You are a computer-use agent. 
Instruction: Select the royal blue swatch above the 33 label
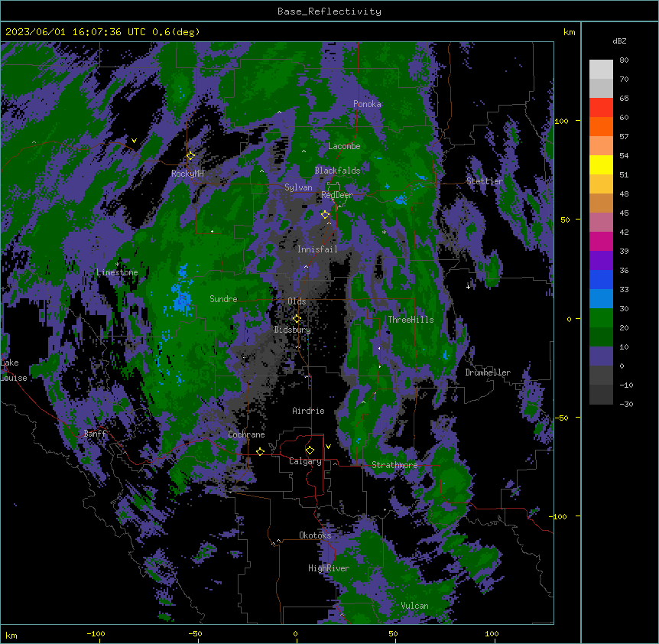click(x=601, y=279)
